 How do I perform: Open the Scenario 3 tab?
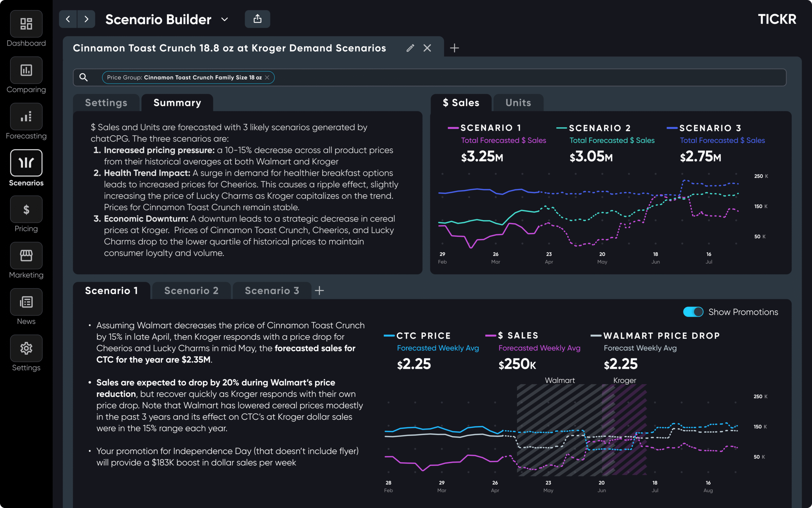tap(272, 291)
